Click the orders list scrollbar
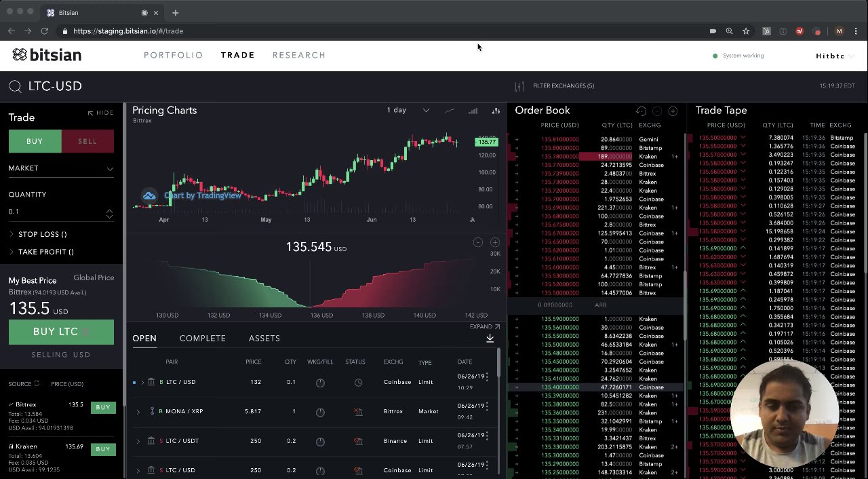The width and height of the screenshot is (868, 479). tap(498, 364)
